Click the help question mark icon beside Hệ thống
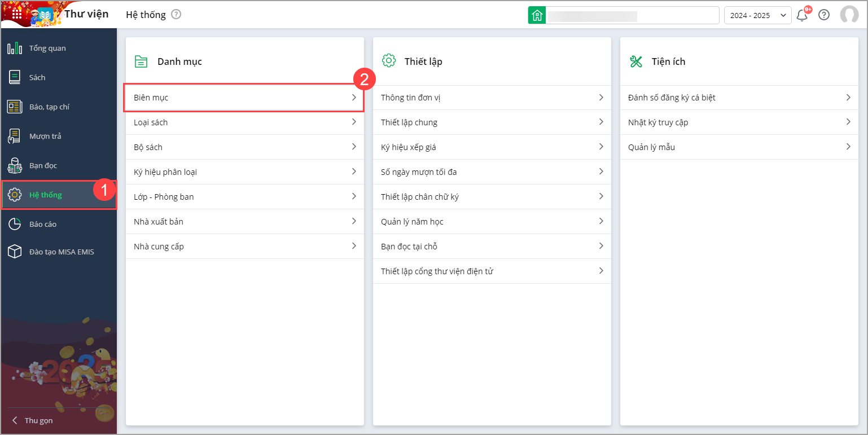The height and width of the screenshot is (435, 868). click(x=176, y=15)
